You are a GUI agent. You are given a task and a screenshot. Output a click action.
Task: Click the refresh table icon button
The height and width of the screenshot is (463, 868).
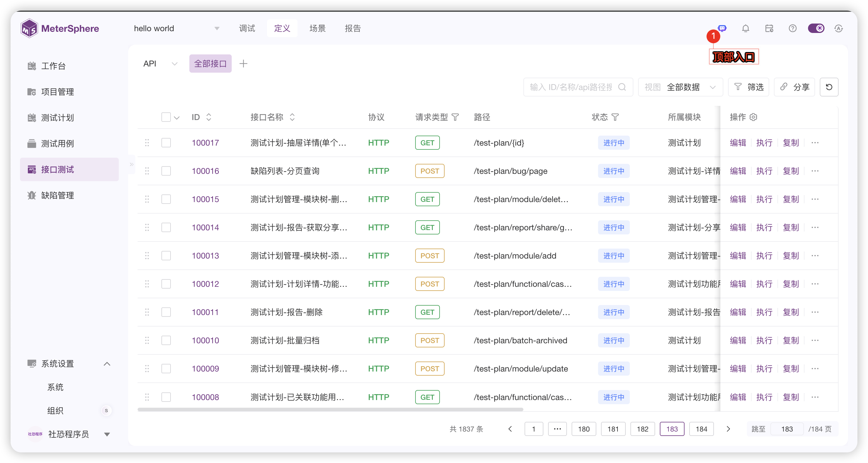(829, 87)
